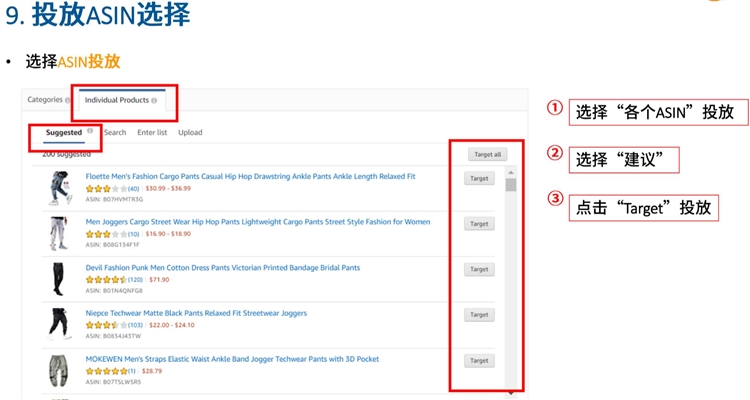Target the Men Joggers Cargo Street Wear product
750x400 pixels.
point(479,224)
